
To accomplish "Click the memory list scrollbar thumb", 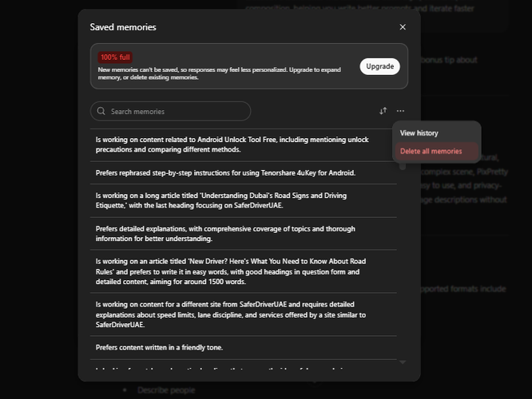I will point(403,167).
